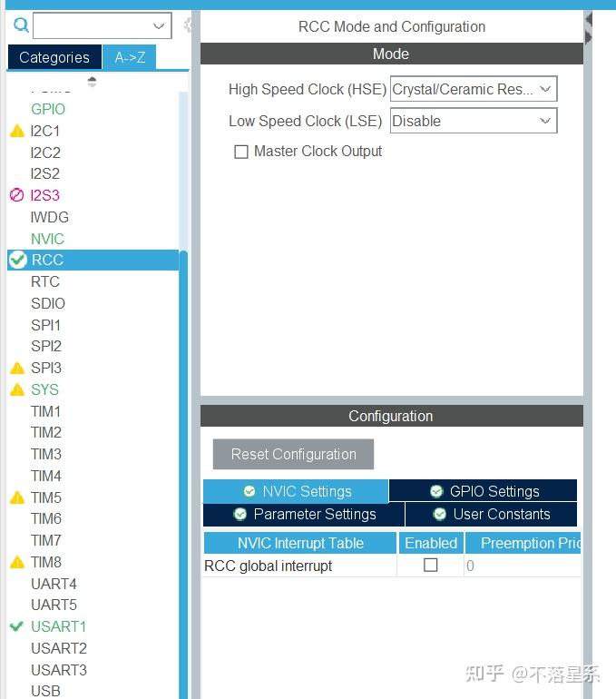Enable Master Clock Output checkbox
616x699 pixels.
point(241,152)
